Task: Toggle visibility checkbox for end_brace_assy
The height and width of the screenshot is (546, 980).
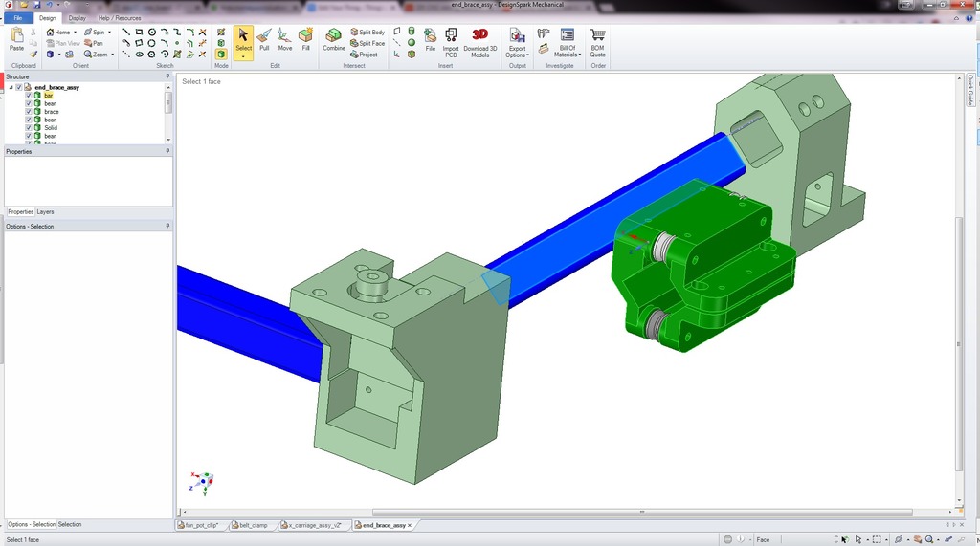Action: [19, 87]
